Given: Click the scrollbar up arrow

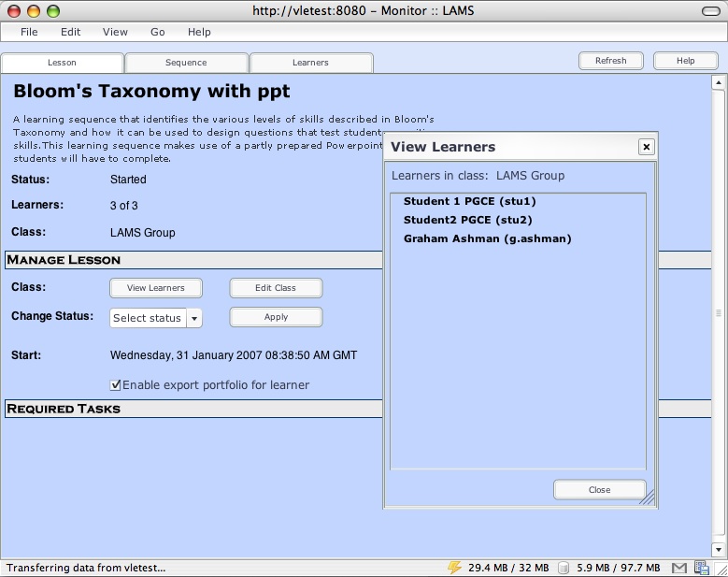Looking at the screenshot, I should point(718,82).
